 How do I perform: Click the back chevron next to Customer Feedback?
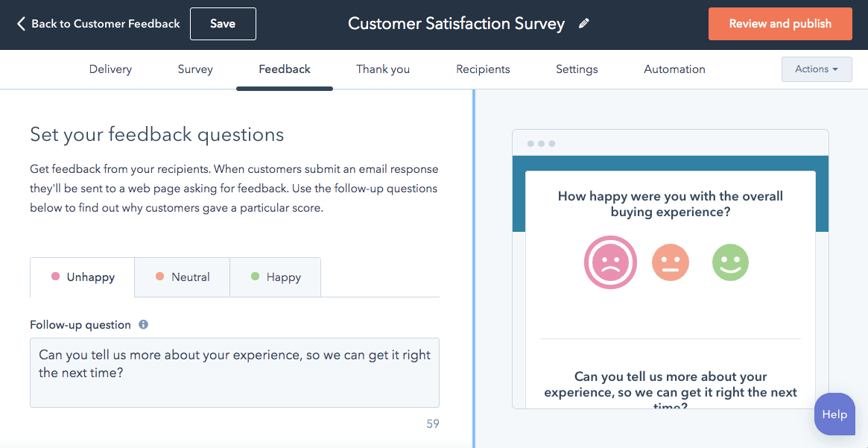pos(19,23)
